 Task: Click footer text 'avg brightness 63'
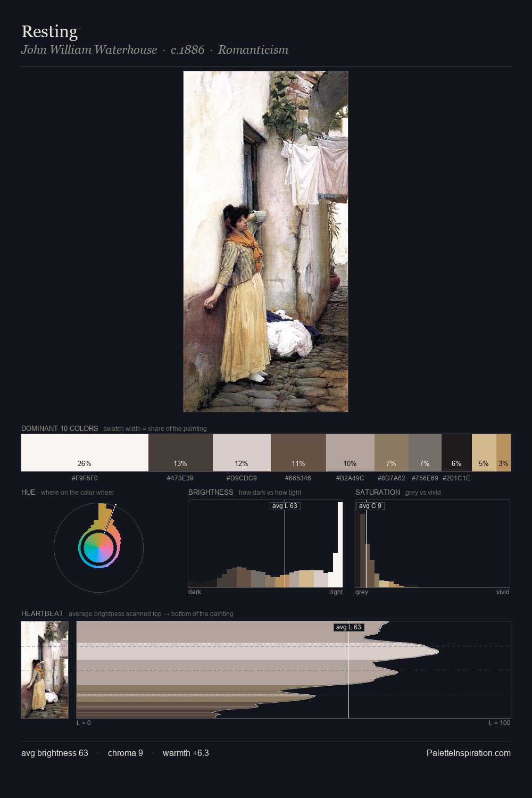tap(55, 753)
